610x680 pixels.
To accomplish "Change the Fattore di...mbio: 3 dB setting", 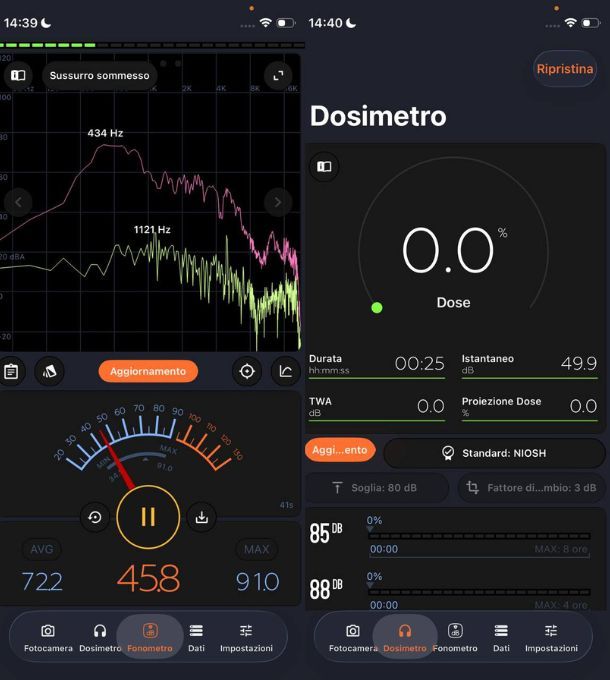I will (x=532, y=488).
